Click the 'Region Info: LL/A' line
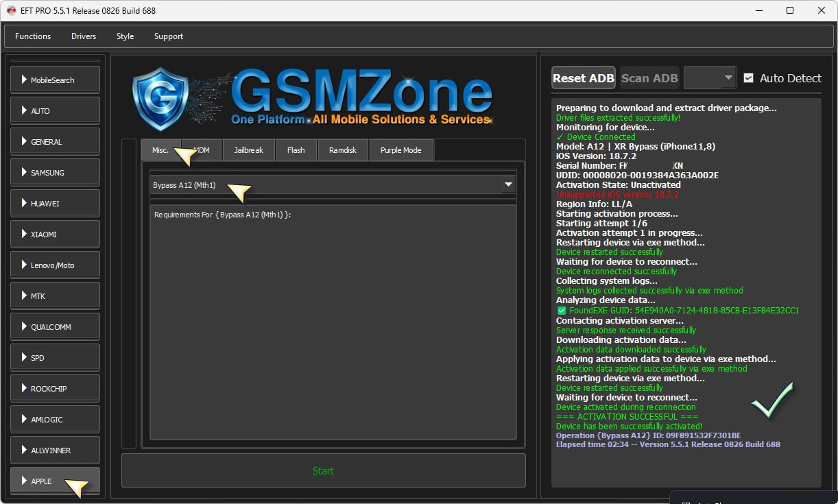Viewport: 838px width, 504px height. tap(594, 204)
